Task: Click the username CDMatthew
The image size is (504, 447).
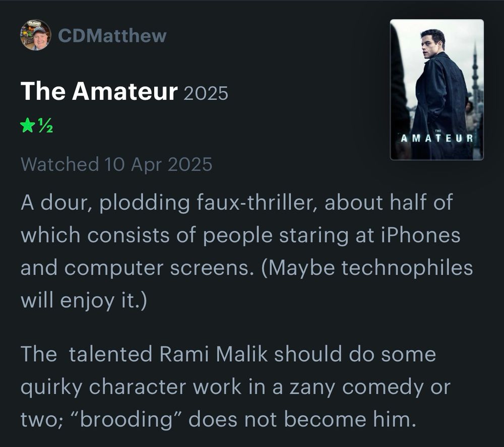Action: click(x=111, y=35)
